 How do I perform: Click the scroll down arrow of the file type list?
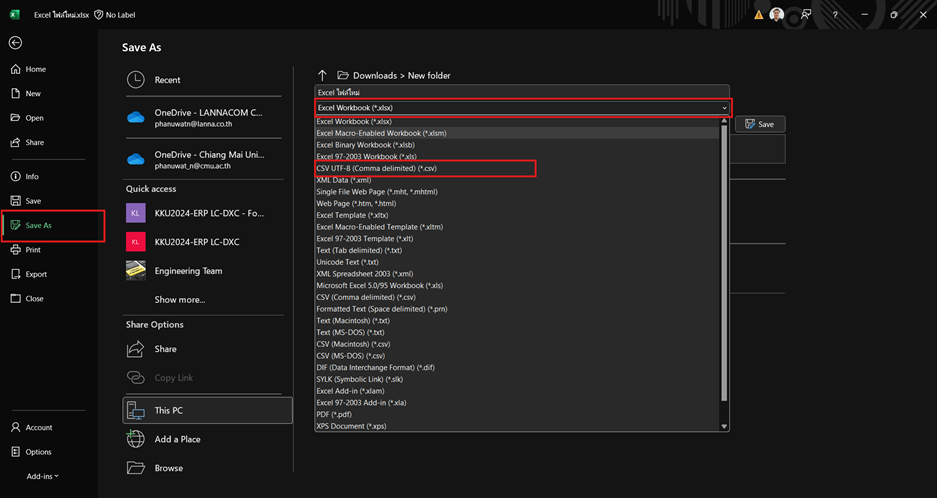[724, 426]
